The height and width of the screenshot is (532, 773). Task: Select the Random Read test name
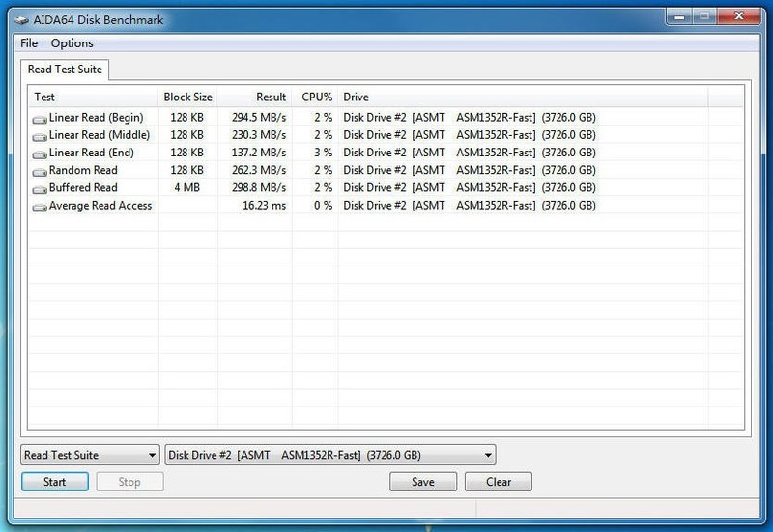click(83, 170)
